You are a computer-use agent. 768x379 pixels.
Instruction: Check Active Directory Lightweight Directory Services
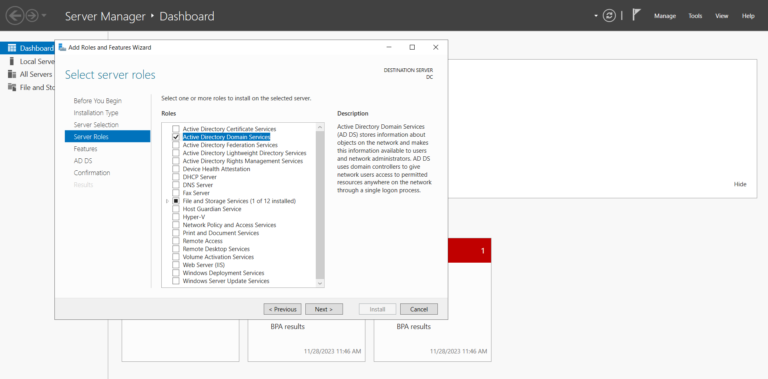click(x=176, y=153)
